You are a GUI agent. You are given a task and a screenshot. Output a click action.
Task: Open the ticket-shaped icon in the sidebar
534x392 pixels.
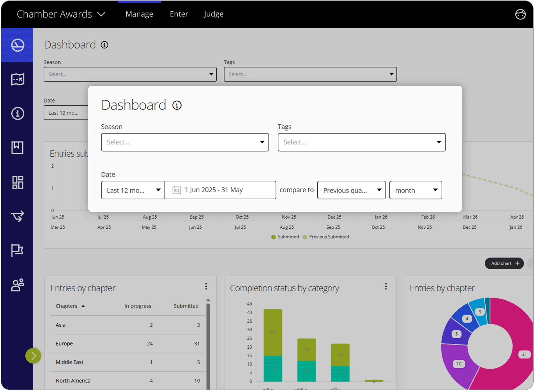click(x=18, y=79)
